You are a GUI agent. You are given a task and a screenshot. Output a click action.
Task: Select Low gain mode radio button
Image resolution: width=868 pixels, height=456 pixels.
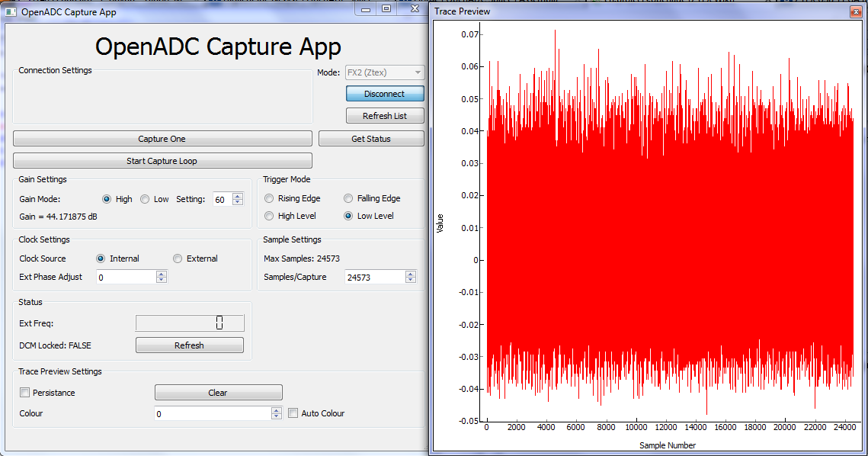click(x=146, y=199)
